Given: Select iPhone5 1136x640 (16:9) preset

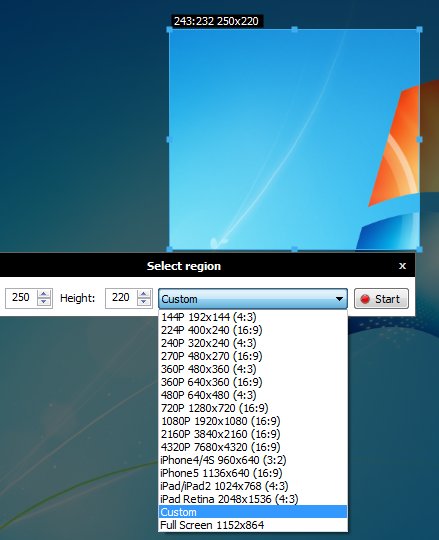Looking at the screenshot, I should pos(253,473).
